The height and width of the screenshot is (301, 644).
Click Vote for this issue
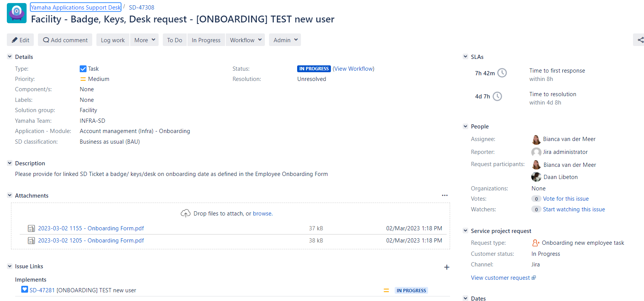(566, 199)
